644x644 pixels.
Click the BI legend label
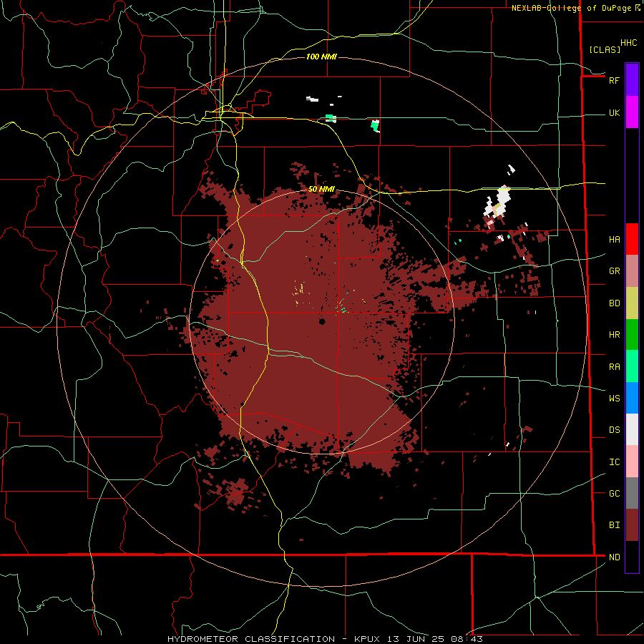pos(614,525)
